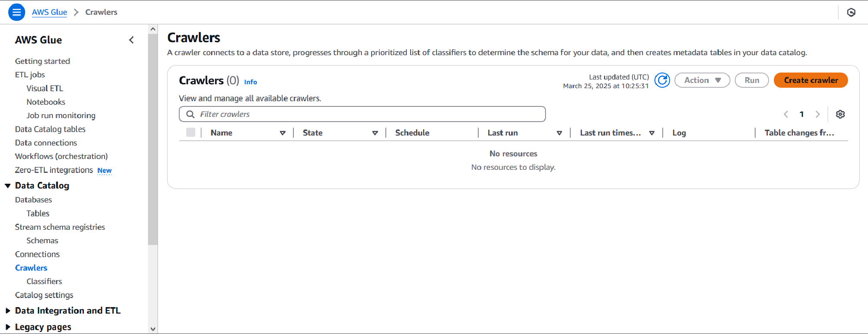Click the Create crawler button
Viewport: 868px width, 334px height.
click(810, 80)
